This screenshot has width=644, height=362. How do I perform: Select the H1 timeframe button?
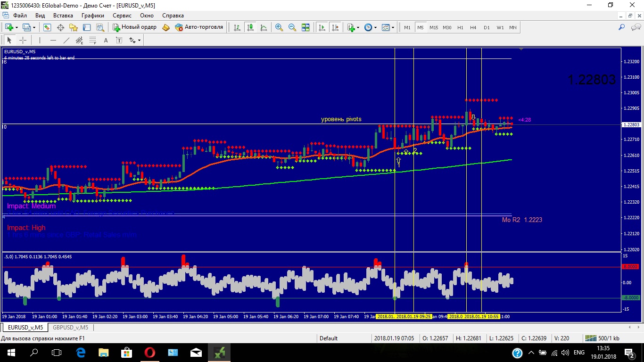[x=460, y=27]
